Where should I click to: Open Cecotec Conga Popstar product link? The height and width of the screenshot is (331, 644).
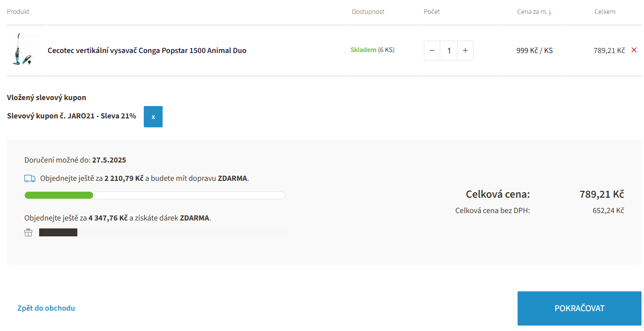[x=147, y=51]
